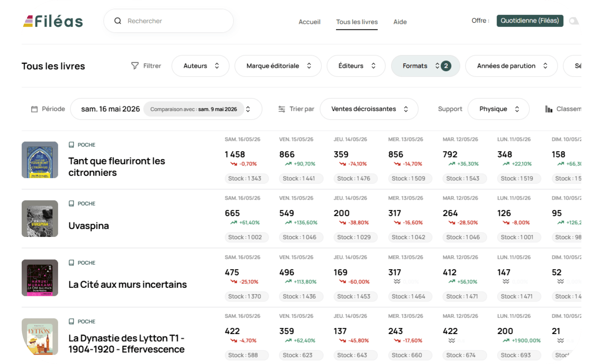Open the Tant que fleuriront les citronniers title
Viewport: 603px width, 364px height.
point(117,167)
